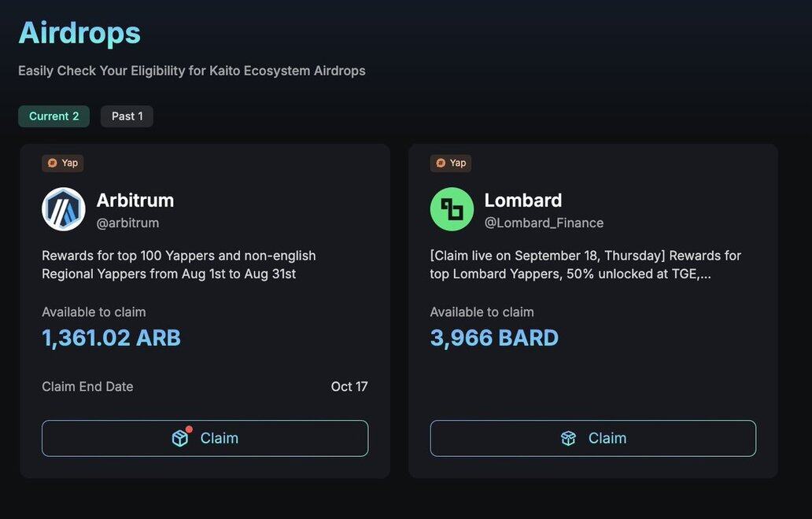The image size is (812, 519).
Task: Click the Airdrops page heading
Action: pyautogui.click(x=79, y=32)
